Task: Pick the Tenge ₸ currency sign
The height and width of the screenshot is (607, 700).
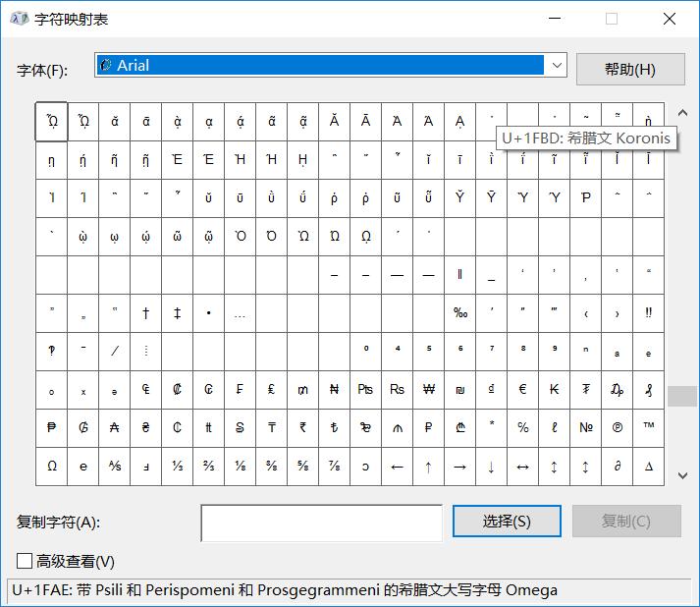Action: pyautogui.click(x=271, y=428)
